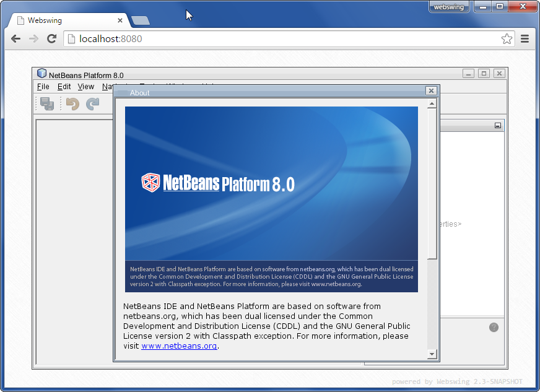Maximize the NetBeans Platform window
Screen dimensions: 540x392
tap(484, 73)
